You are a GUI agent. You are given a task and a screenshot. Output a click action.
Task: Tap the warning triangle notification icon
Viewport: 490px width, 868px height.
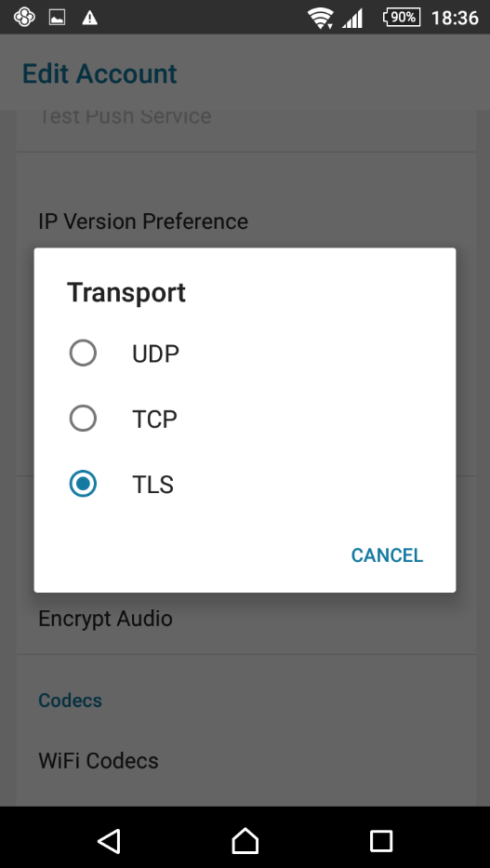pyautogui.click(x=89, y=19)
